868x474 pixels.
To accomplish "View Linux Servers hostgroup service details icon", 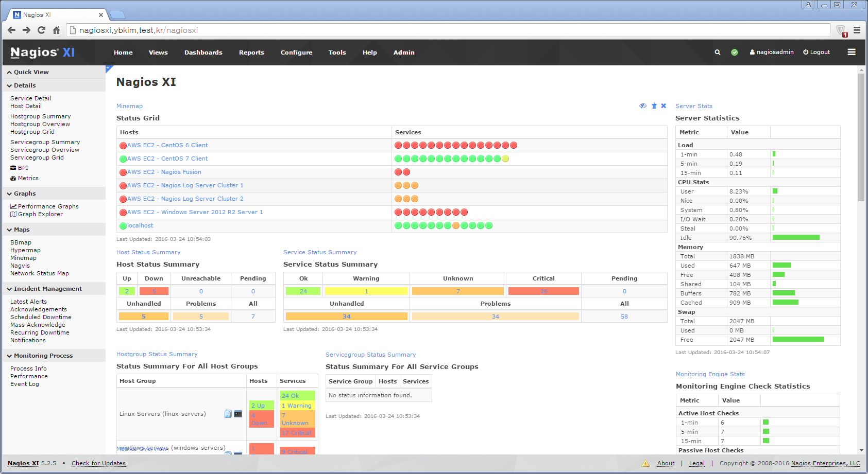I will point(228,414).
